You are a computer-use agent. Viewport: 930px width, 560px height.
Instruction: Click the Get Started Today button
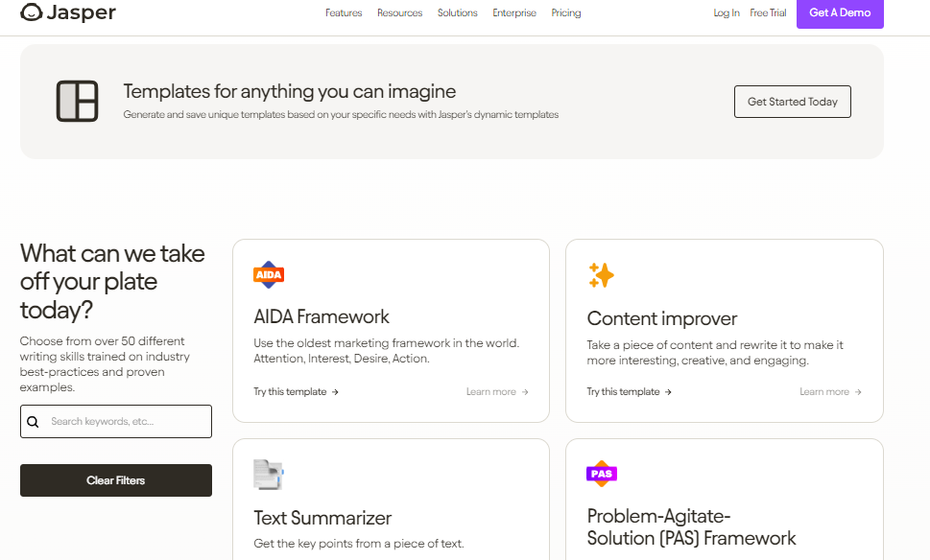click(793, 102)
